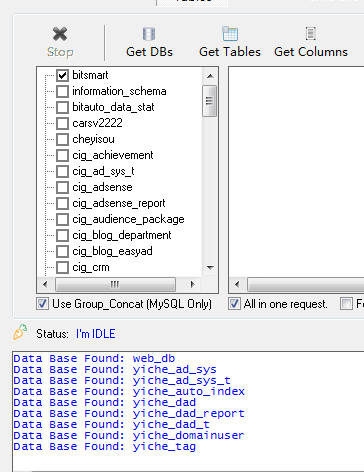Click the Get Tables grid icon
Viewport: 364px width, 472px height.
[x=230, y=34]
